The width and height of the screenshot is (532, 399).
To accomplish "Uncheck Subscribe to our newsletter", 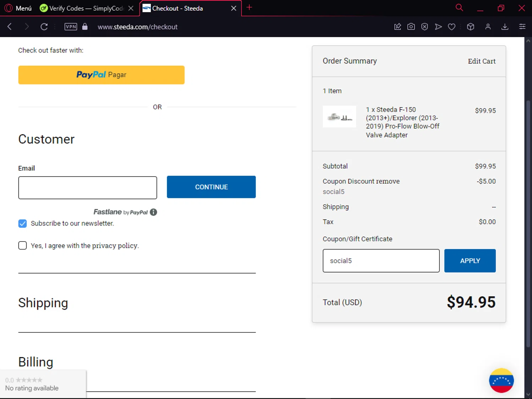I will coord(22,223).
